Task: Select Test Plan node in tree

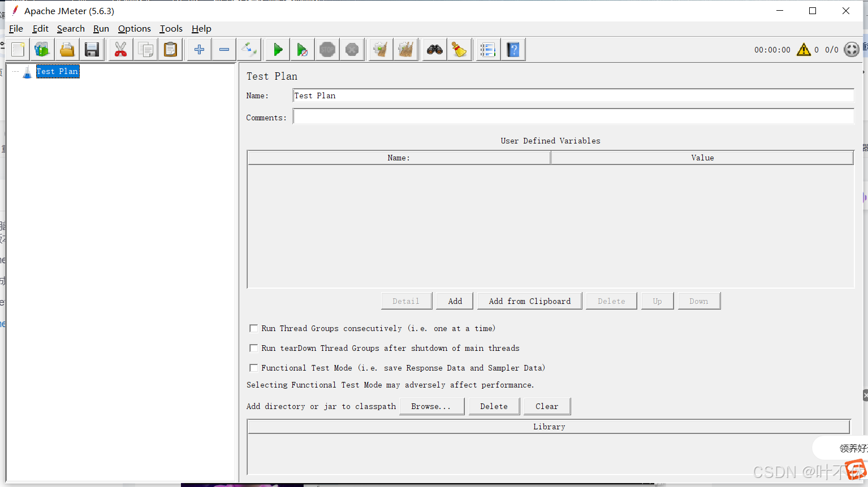Action: 58,72
